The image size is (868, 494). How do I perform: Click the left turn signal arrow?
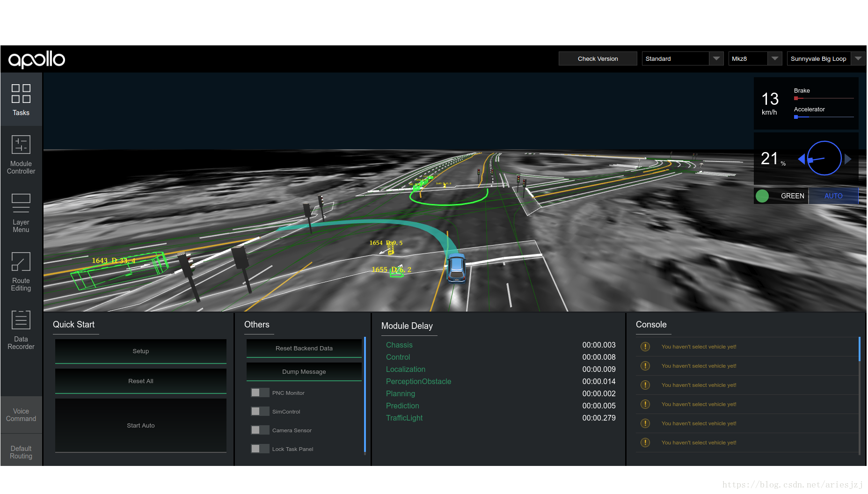click(x=801, y=159)
